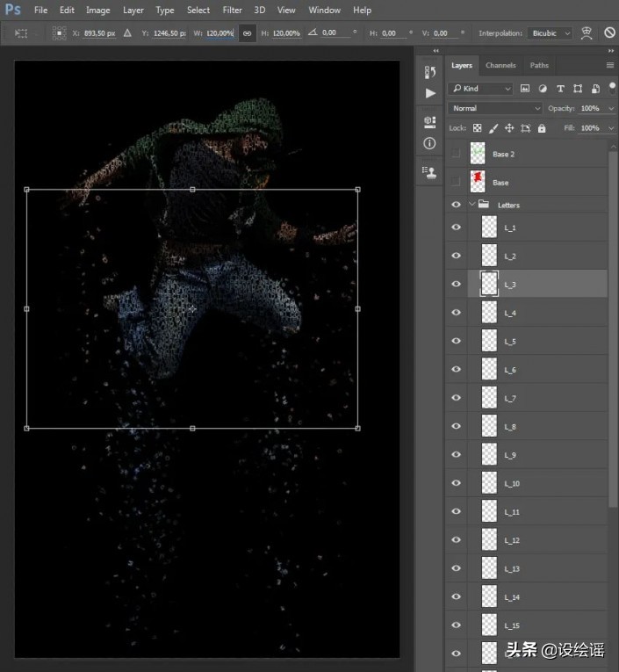Click the link width and height chain icon
Image resolution: width=619 pixels, height=672 pixels.
[248, 33]
